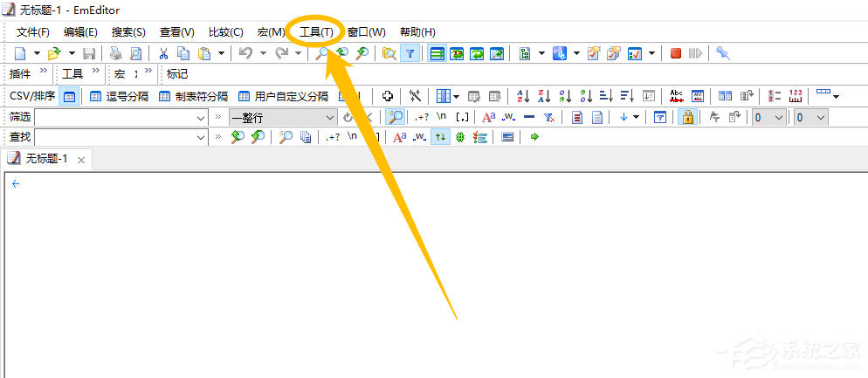
Task: Click the Print Preview icon
Action: point(135,53)
